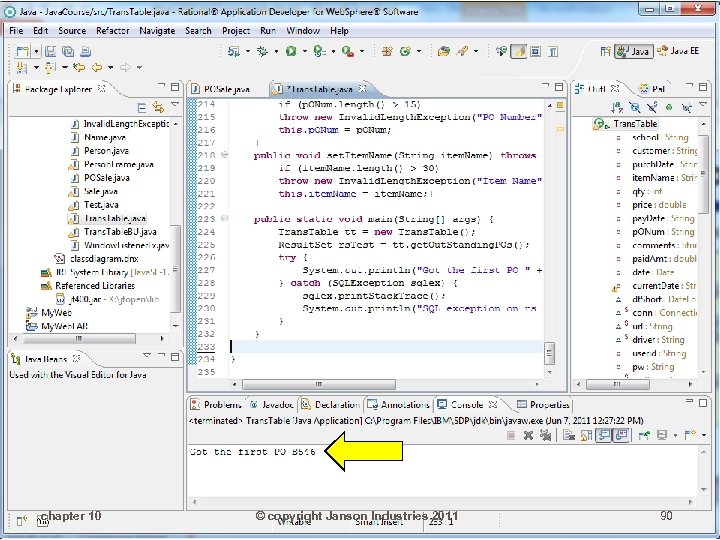720x540 pixels.
Task: Open the Project menu
Action: (236, 31)
